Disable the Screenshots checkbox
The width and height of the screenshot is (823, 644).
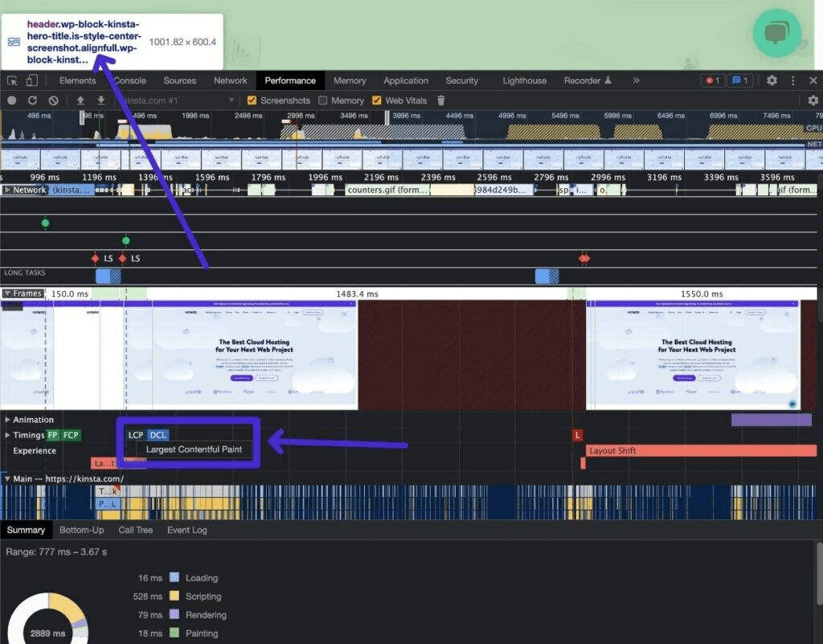(252, 100)
